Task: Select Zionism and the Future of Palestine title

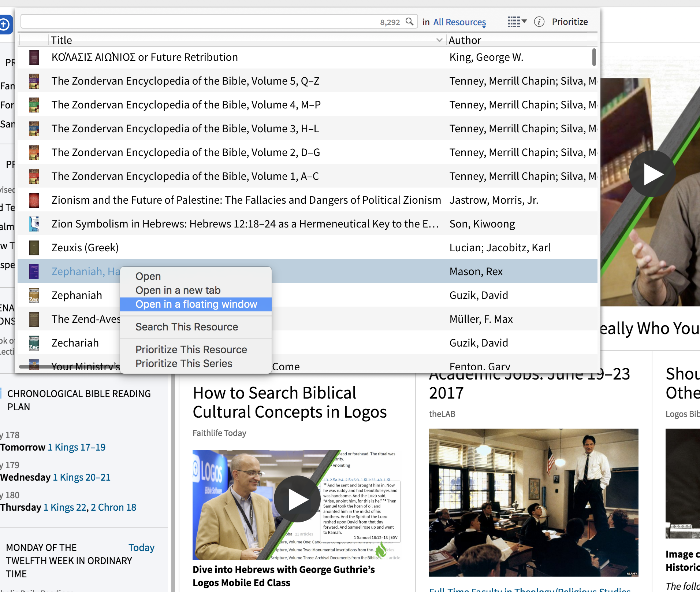Action: click(x=246, y=200)
